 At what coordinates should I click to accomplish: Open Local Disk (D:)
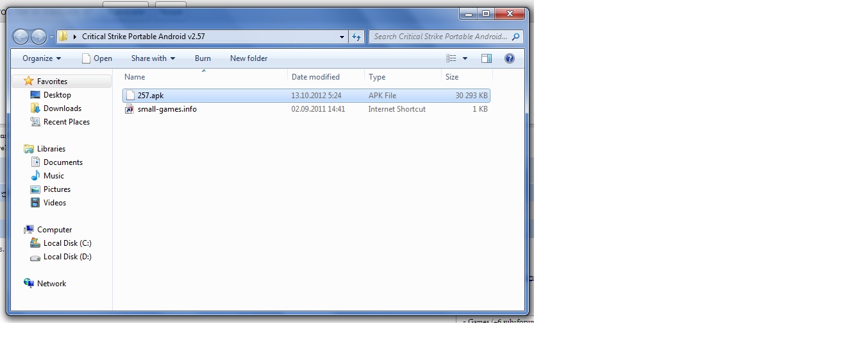point(67,257)
